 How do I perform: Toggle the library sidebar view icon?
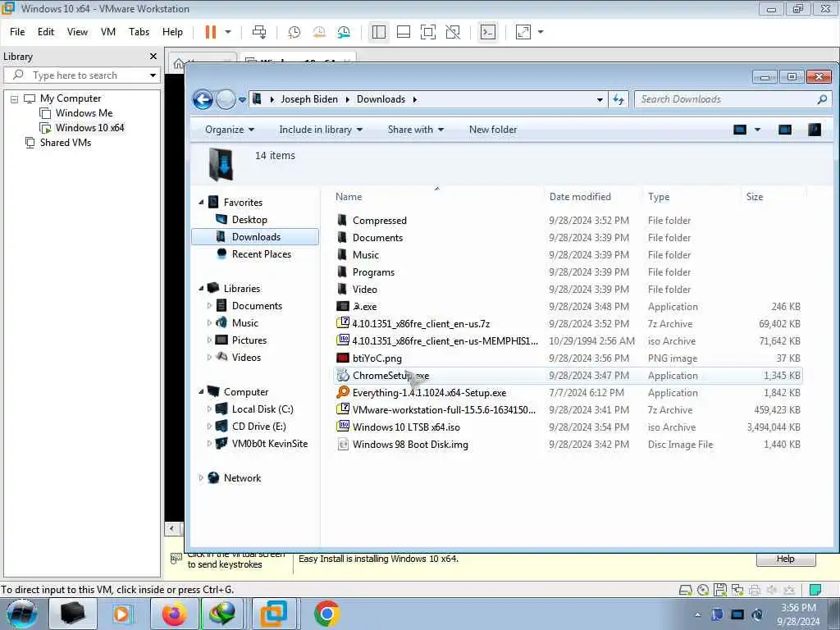pos(379,32)
